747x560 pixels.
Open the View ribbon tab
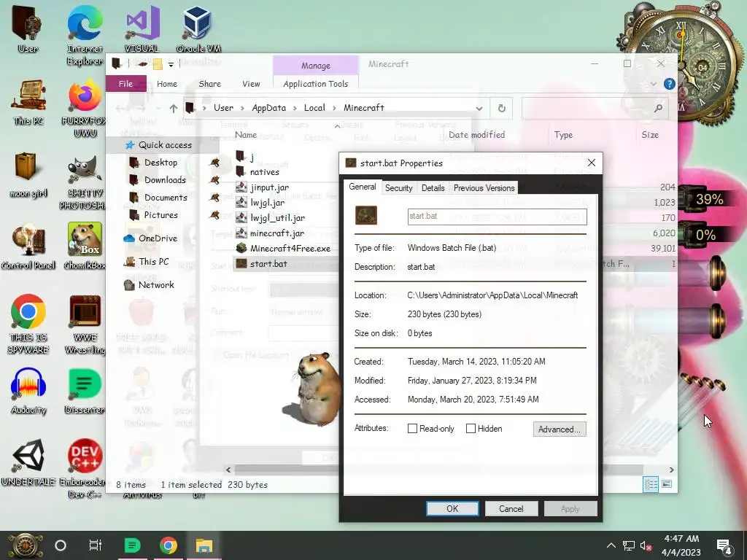(251, 84)
